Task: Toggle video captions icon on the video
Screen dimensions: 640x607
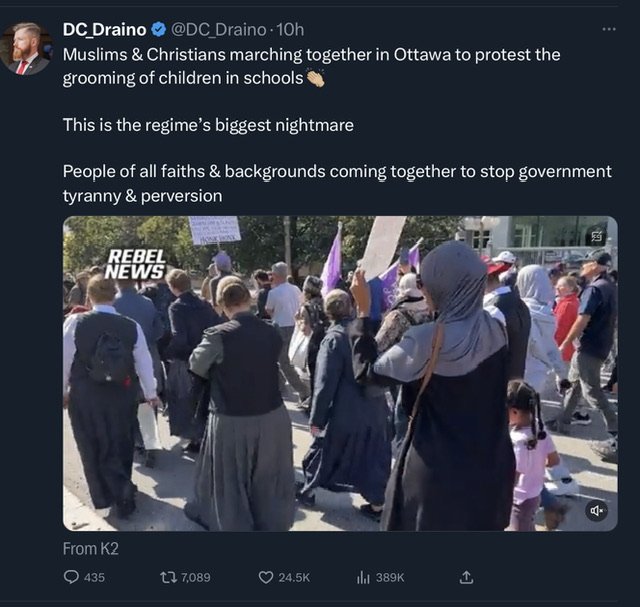Action: 596,236
